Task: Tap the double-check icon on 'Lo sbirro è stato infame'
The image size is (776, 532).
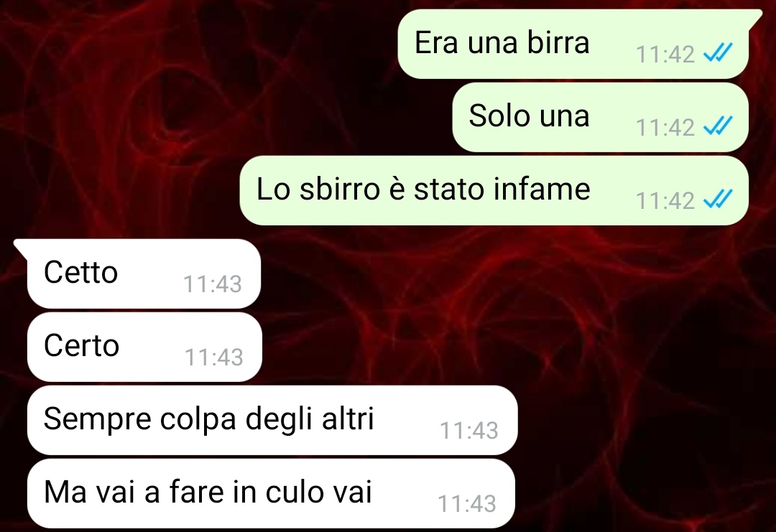Action: coord(718,200)
